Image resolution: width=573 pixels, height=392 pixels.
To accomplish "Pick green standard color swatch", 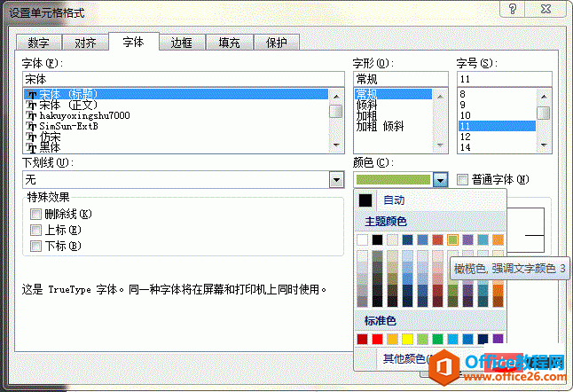I will pyautogui.click(x=437, y=339).
